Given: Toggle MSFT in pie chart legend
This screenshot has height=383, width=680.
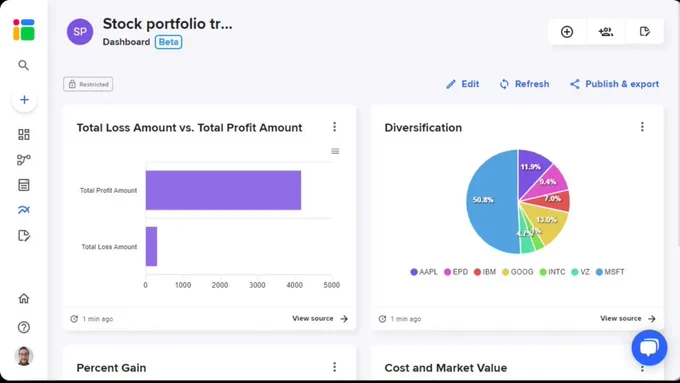Looking at the screenshot, I should tap(610, 272).
